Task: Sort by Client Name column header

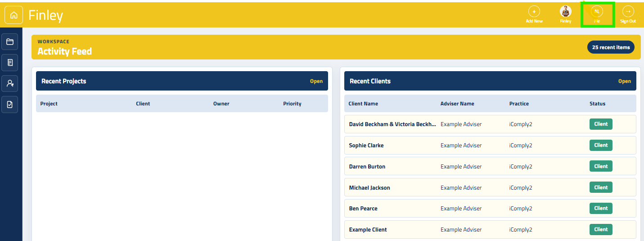Action: [x=363, y=104]
